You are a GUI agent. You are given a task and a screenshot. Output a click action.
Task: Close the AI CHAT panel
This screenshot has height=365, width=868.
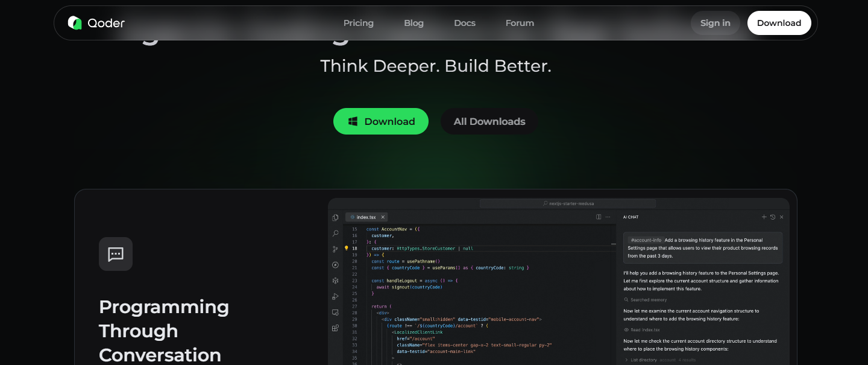(x=782, y=217)
